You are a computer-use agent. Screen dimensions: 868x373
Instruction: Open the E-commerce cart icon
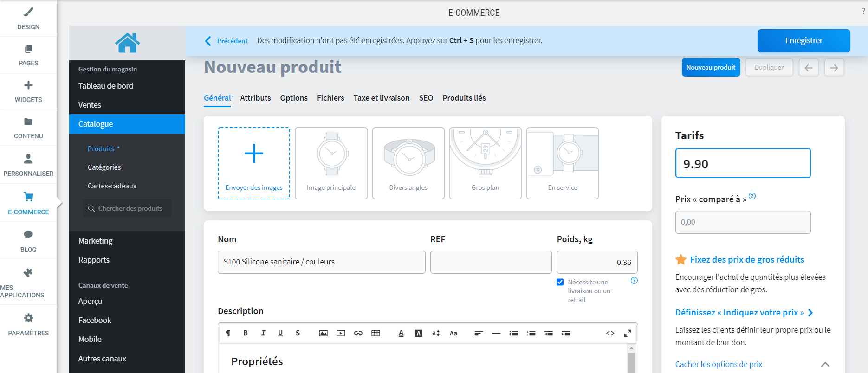(x=28, y=197)
